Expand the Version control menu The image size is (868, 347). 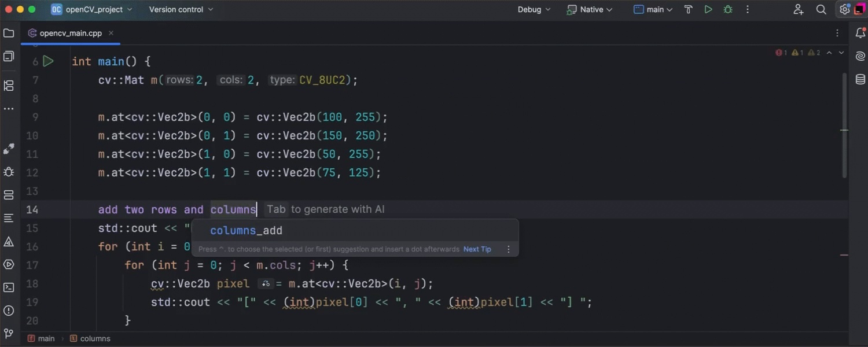(x=181, y=10)
